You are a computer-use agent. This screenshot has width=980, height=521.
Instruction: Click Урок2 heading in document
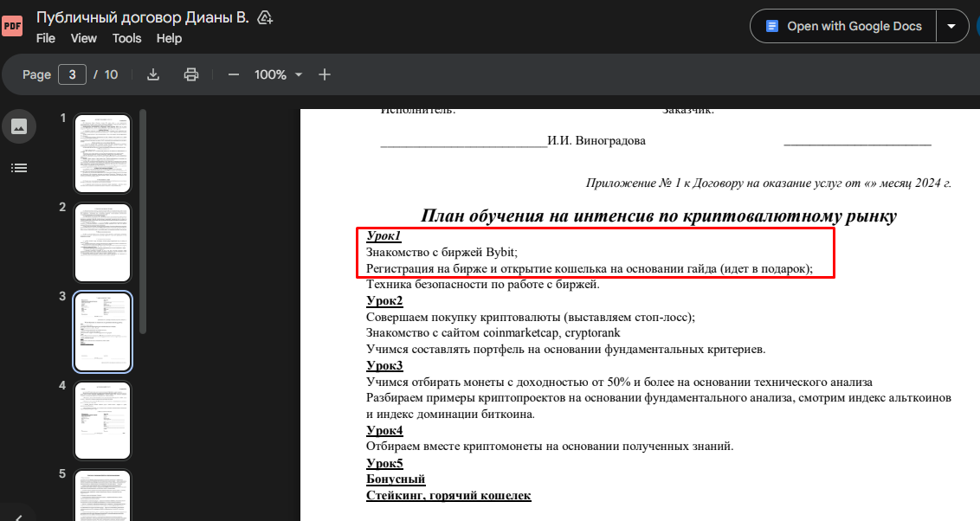point(384,300)
